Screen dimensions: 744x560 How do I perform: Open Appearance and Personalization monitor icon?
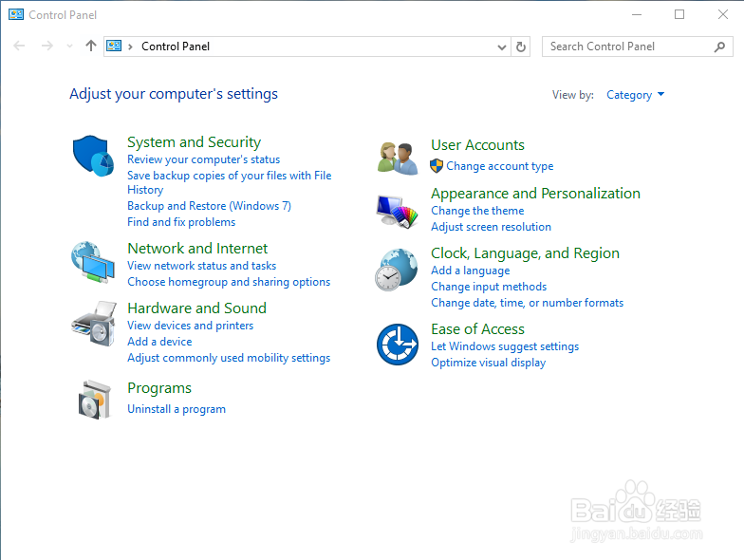click(x=397, y=212)
